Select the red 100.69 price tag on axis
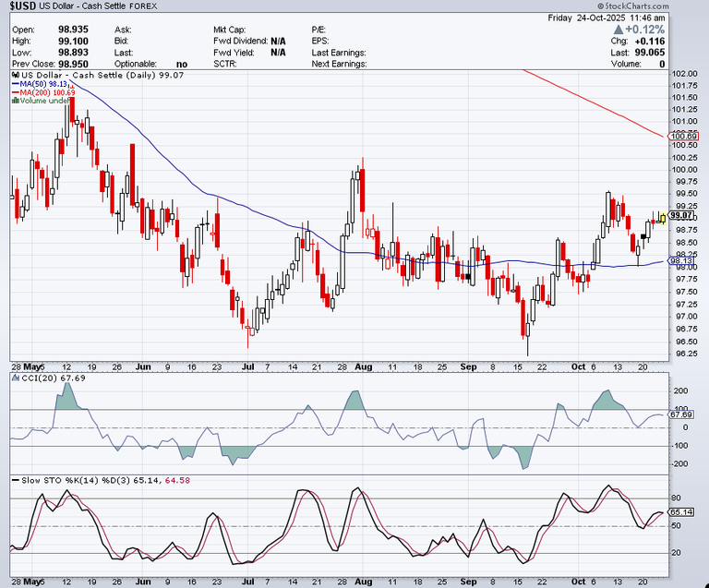Image resolution: width=709 pixels, height=588 pixels. point(680,137)
